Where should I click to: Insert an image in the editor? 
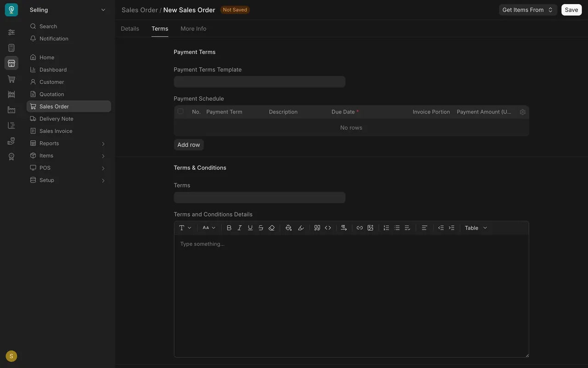point(370,228)
